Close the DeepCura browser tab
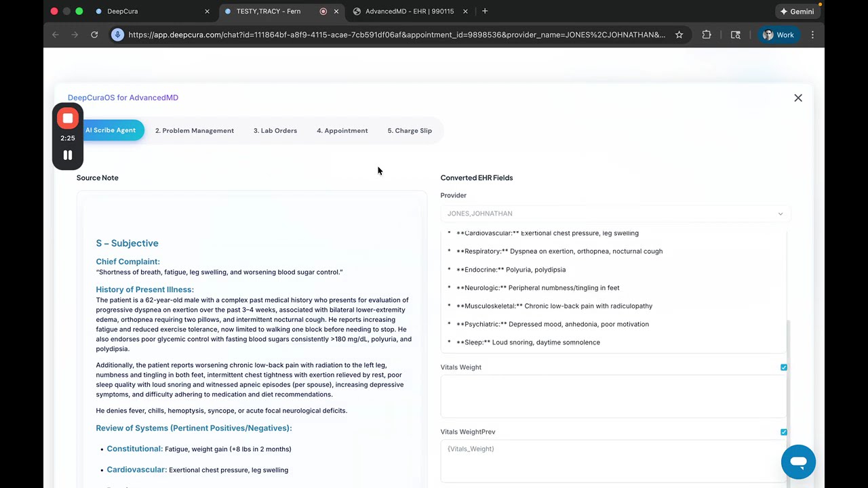This screenshot has height=488, width=868. tap(207, 12)
